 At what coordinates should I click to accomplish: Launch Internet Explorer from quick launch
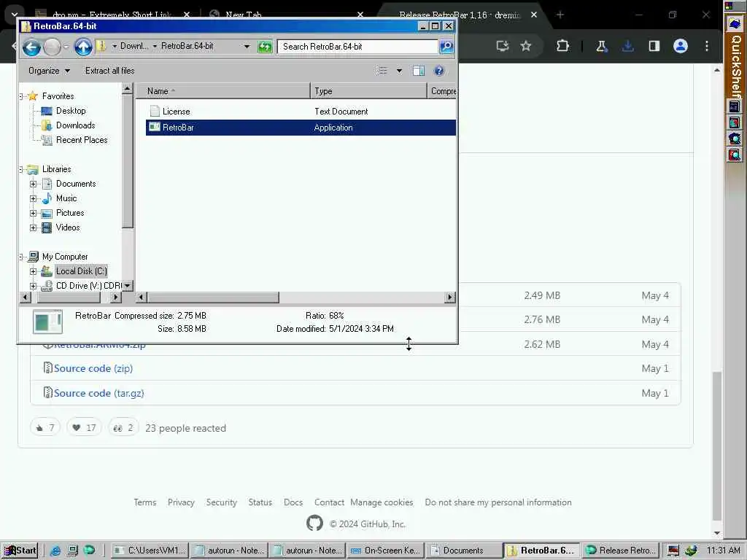55,551
